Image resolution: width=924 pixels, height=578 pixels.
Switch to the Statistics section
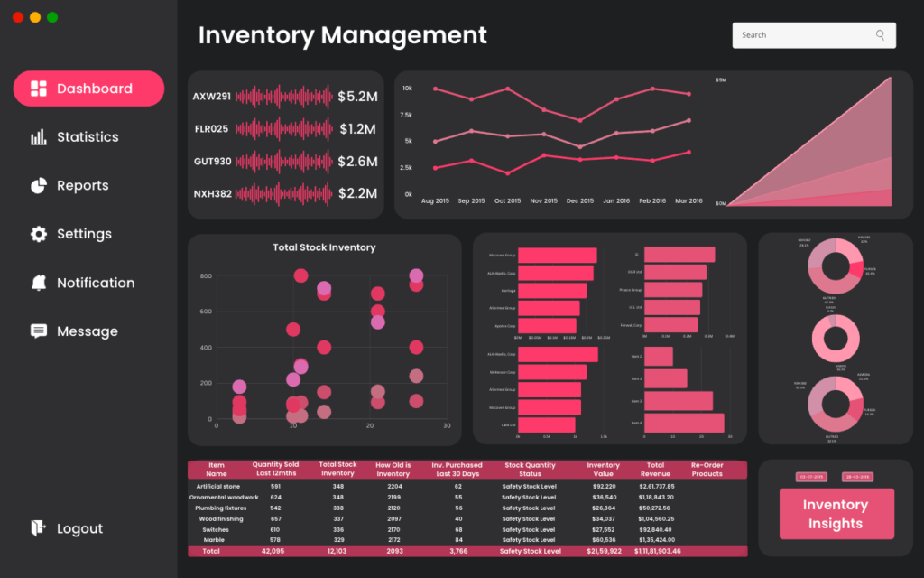[x=88, y=136]
